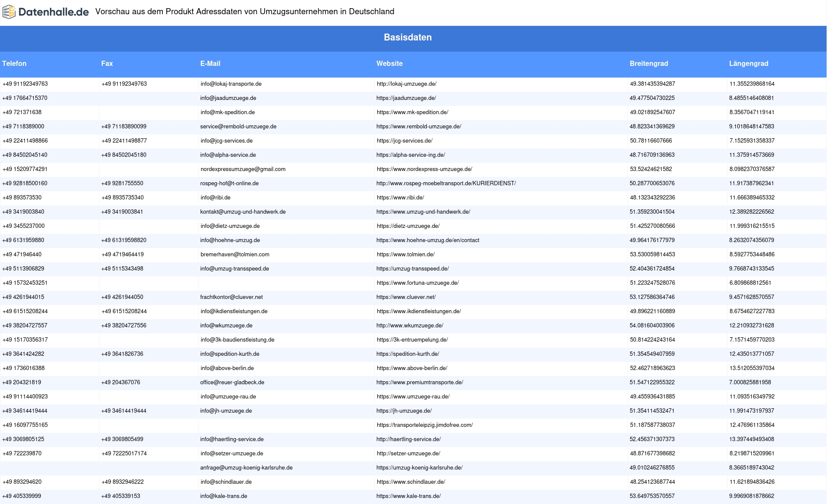Click the Telefon column header

(x=14, y=64)
